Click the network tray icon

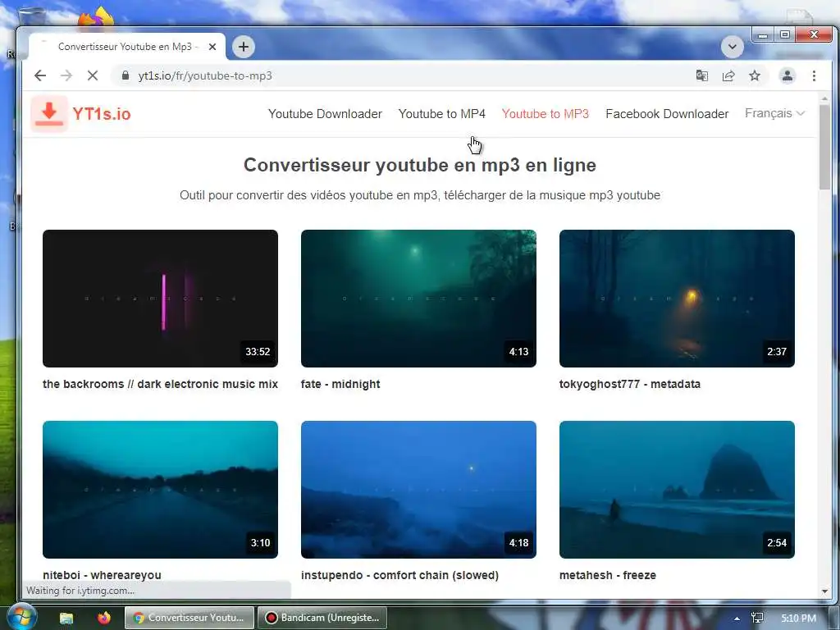point(757,619)
